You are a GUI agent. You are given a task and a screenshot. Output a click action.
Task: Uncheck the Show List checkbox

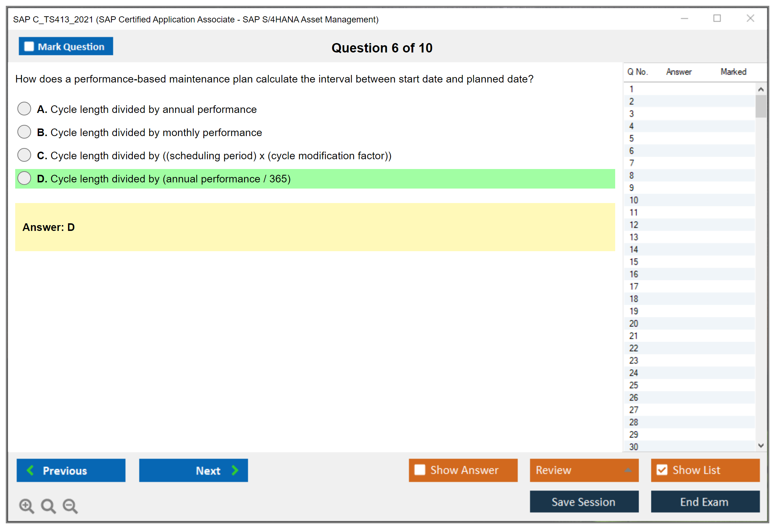click(662, 470)
